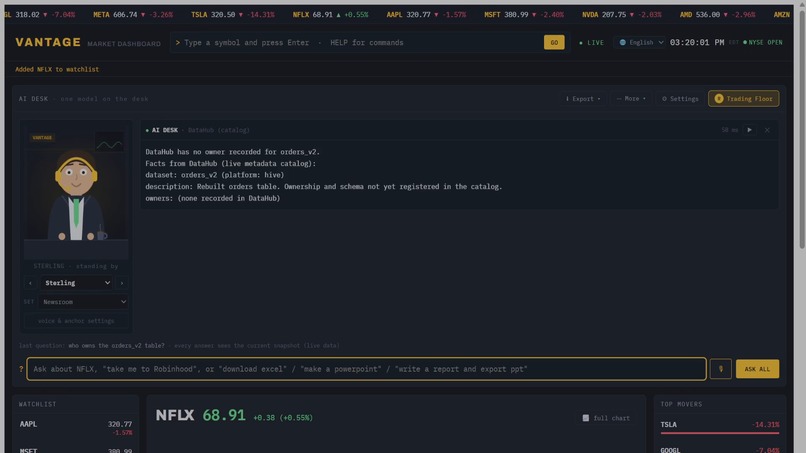Click the ASK ALL button
The image size is (806, 453).
tap(757, 369)
